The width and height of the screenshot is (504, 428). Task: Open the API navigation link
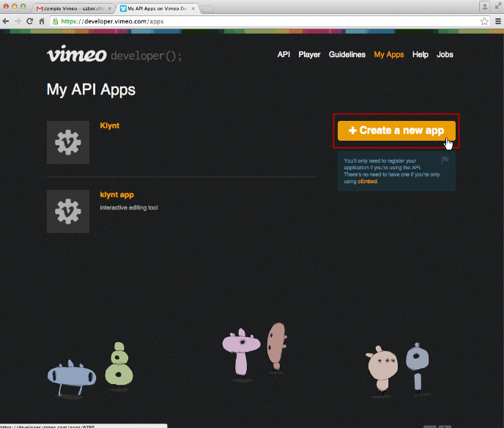click(283, 54)
